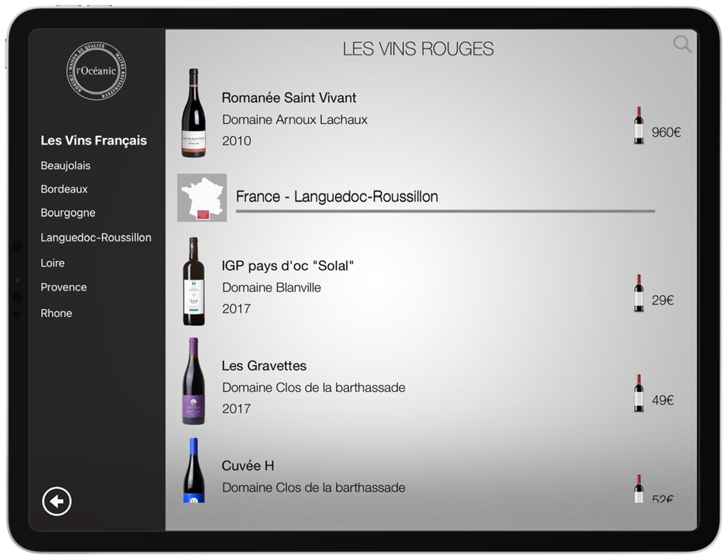
Task: Tap the bottle icon beside 49€
Action: (x=639, y=393)
